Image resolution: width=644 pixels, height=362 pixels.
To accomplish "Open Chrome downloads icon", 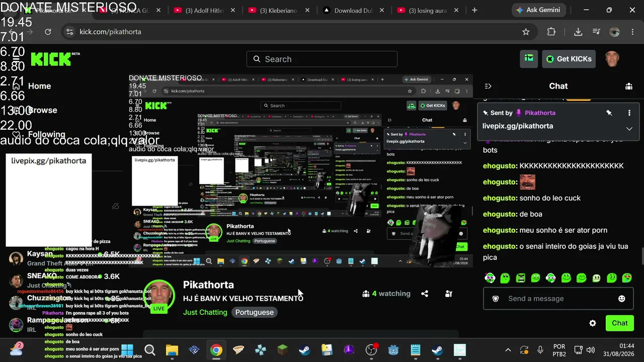I will coord(578,32).
